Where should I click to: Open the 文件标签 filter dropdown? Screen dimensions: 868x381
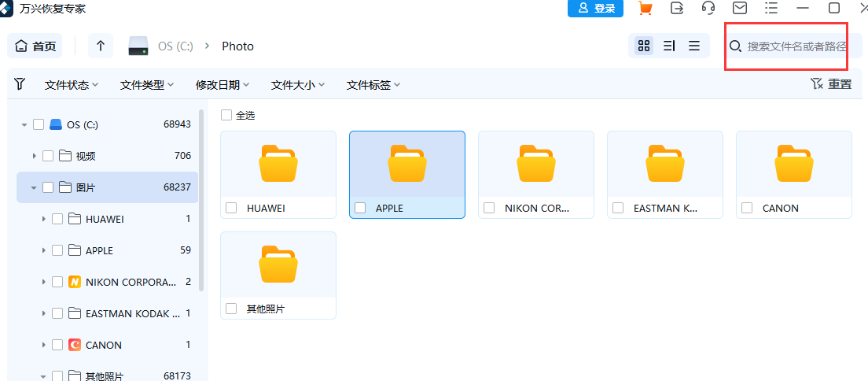click(373, 85)
